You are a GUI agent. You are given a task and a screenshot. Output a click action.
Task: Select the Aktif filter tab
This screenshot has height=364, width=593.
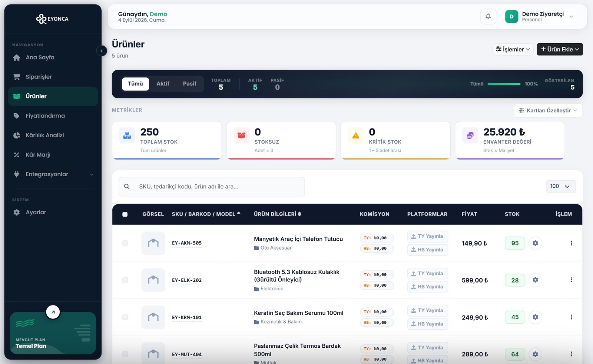163,84
